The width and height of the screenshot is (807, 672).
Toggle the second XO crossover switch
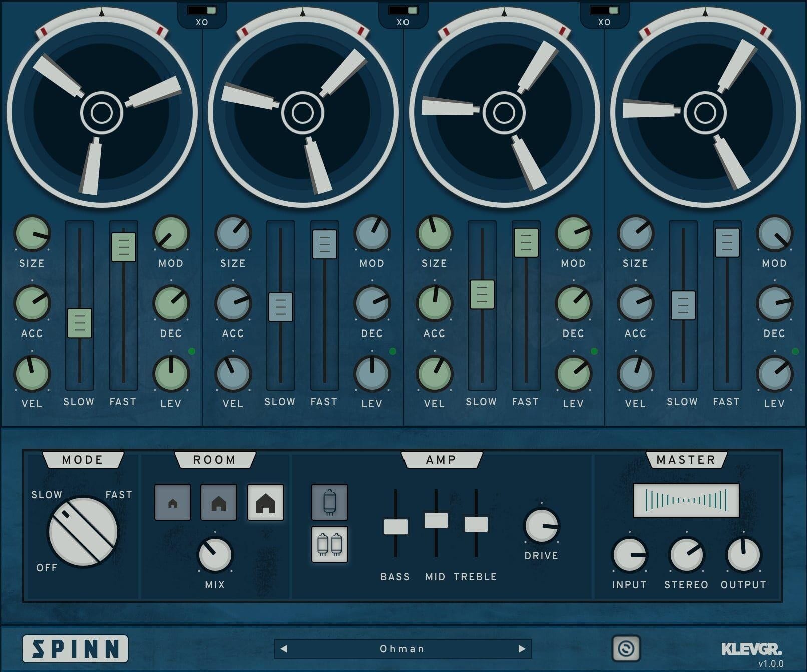click(x=403, y=10)
